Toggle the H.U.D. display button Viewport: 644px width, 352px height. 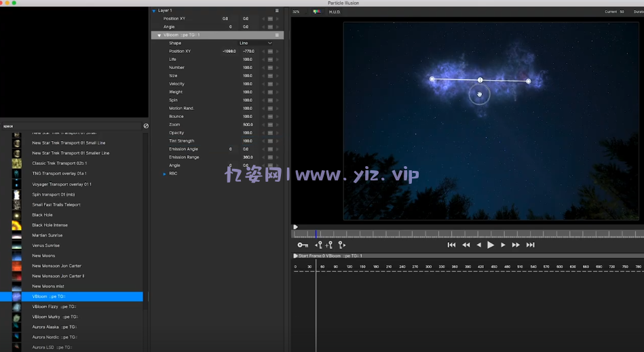pyautogui.click(x=335, y=12)
